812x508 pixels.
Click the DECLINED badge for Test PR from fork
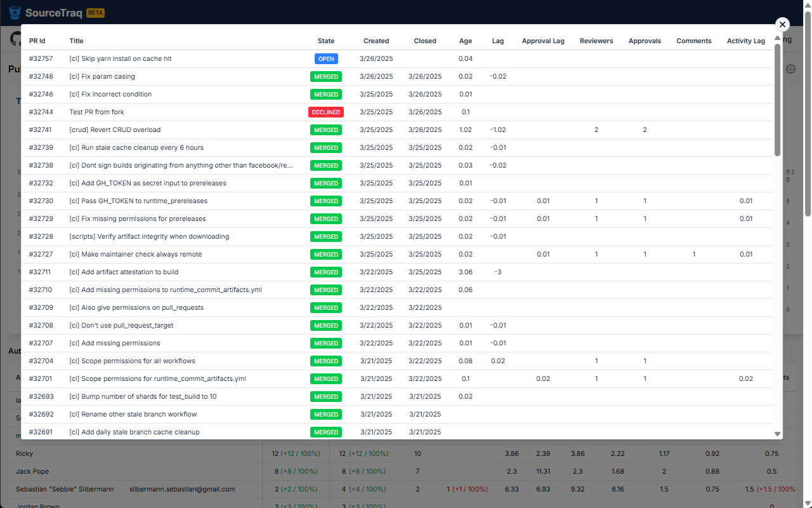(x=326, y=112)
